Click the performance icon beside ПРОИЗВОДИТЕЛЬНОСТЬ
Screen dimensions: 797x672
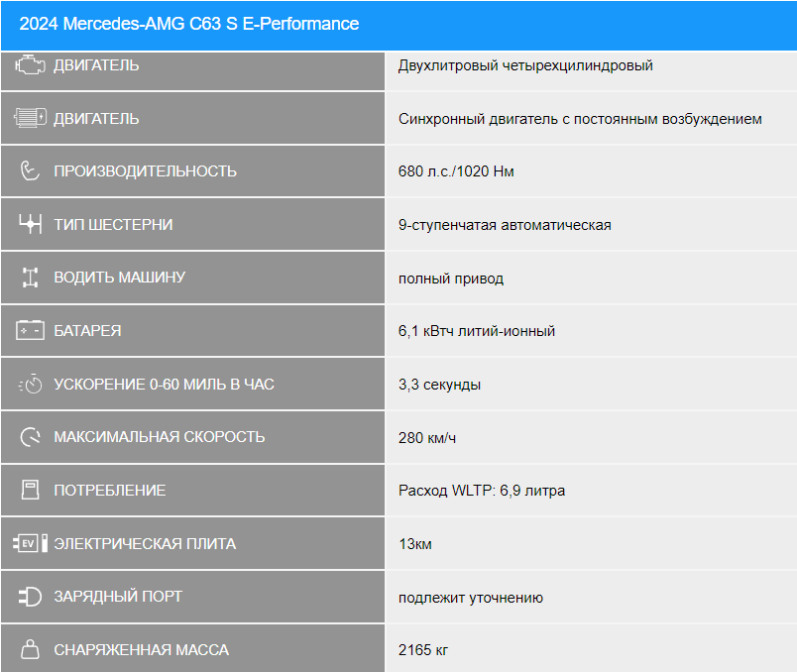coord(30,170)
